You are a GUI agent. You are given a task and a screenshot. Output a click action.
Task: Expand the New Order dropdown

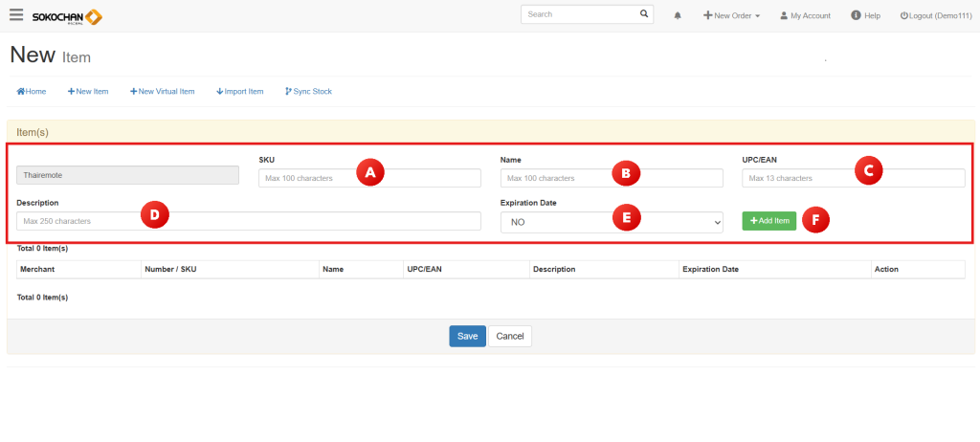click(x=732, y=16)
